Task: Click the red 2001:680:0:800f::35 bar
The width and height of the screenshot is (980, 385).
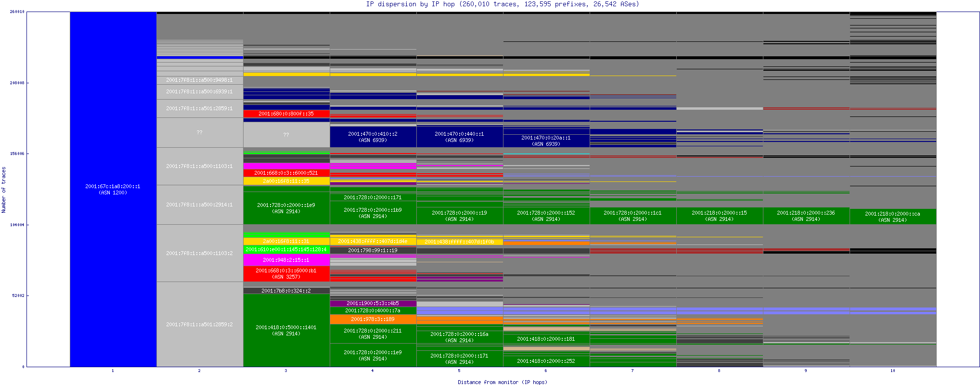Action: point(286,114)
